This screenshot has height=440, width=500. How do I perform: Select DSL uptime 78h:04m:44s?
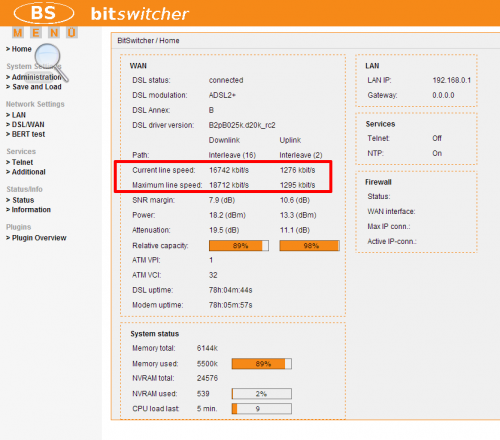click(x=231, y=290)
